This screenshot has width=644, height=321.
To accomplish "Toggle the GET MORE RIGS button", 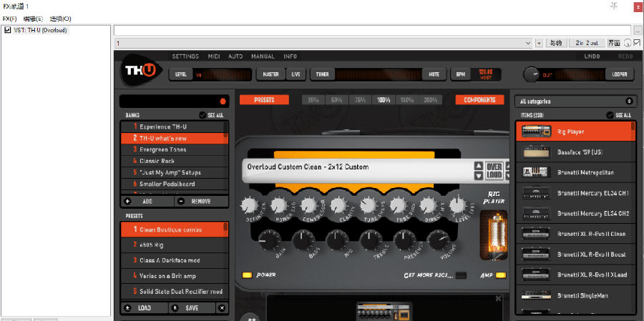I will 461,275.
